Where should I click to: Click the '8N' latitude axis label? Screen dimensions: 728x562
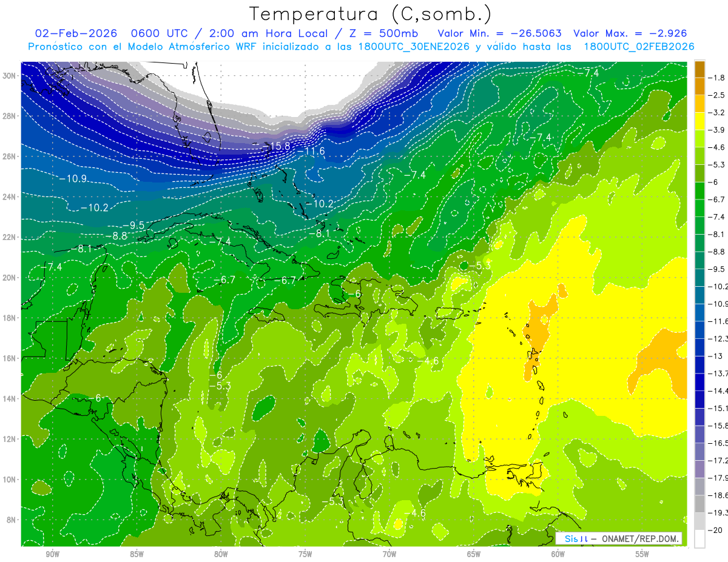tap(12, 520)
